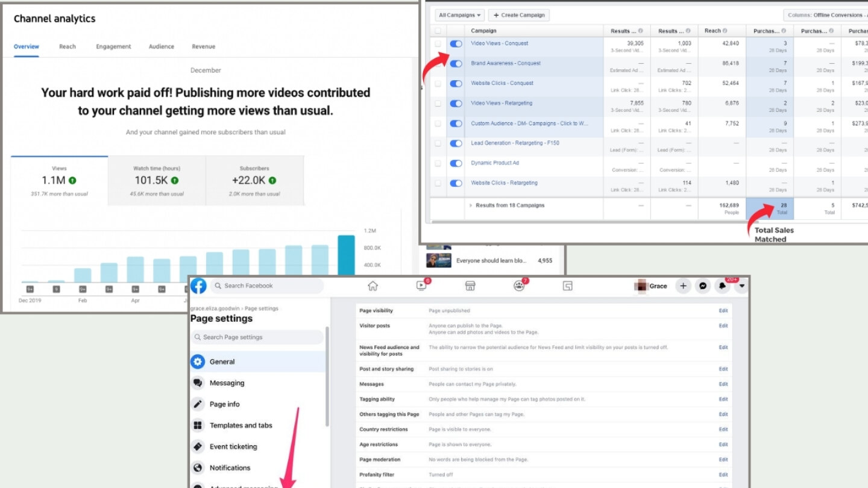Click the Grace profile picture in Facebook
Screen dimensions: 868x488
pos(641,286)
